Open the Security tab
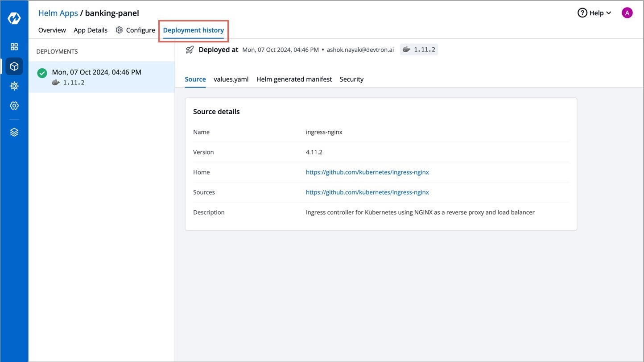This screenshot has width=644, height=362. 351,79
